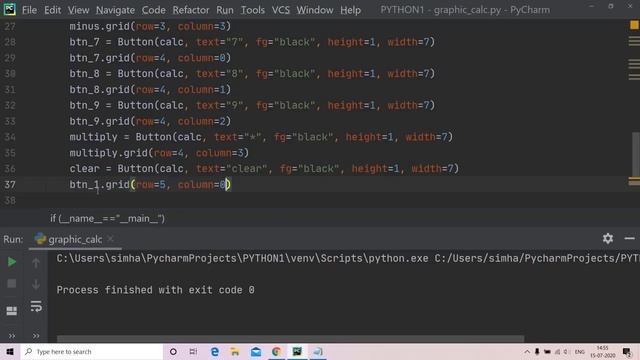Screen dimensions: 640x360
Task: Place cursor at end of line 37
Action: coord(231,184)
